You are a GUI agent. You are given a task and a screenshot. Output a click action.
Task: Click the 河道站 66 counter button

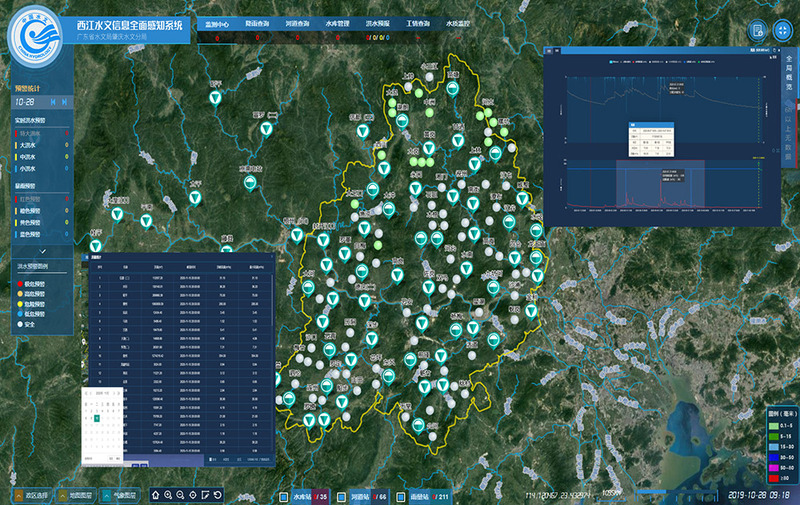pos(368,496)
